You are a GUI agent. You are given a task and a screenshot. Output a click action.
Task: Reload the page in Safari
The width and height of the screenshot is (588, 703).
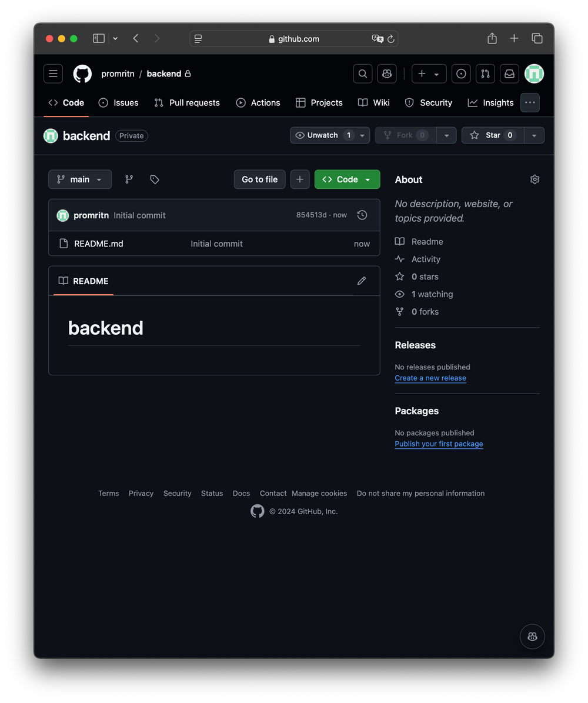tap(391, 39)
